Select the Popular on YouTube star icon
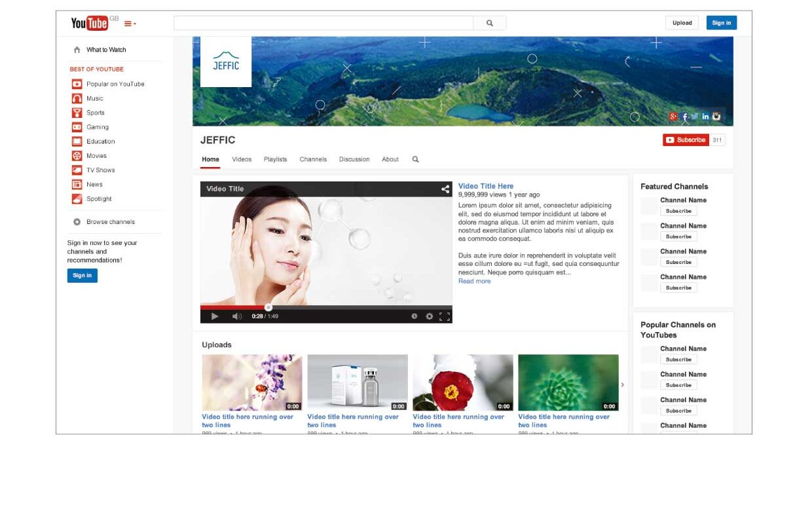The image size is (812, 524). coord(77,84)
